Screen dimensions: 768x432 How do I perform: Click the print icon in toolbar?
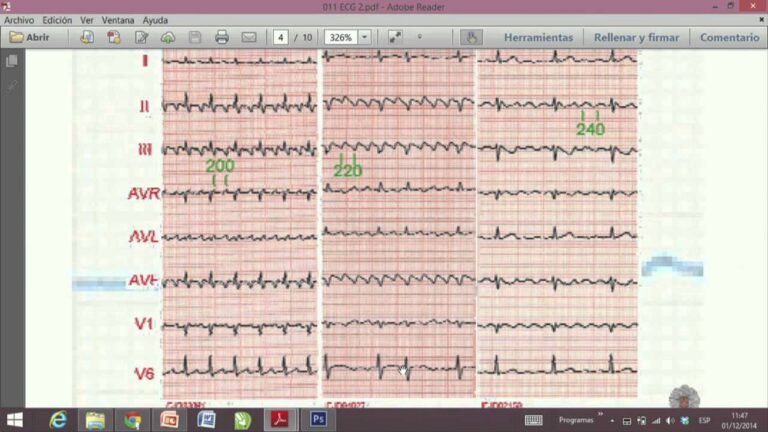[222, 37]
